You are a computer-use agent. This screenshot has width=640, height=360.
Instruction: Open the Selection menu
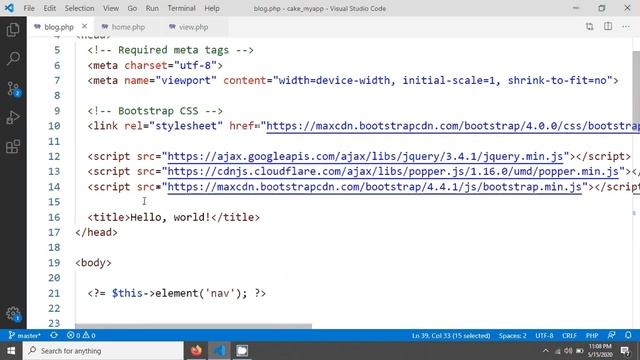click(79, 8)
